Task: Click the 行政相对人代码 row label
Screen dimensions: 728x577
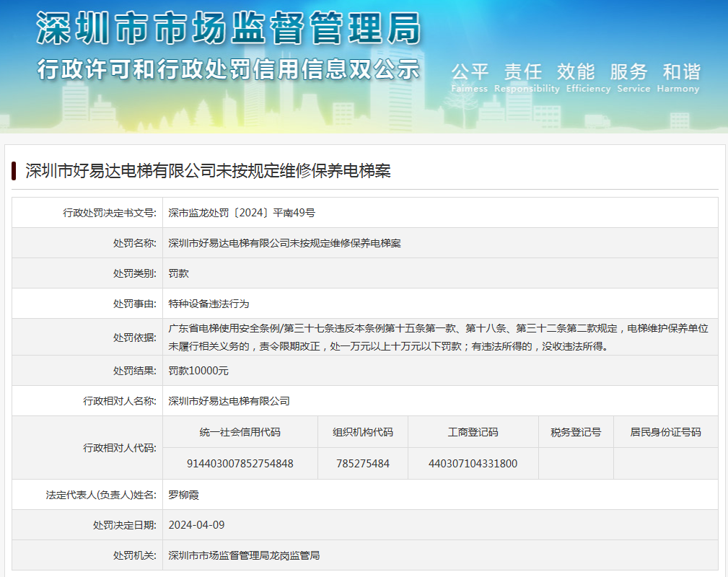Action: click(x=120, y=448)
